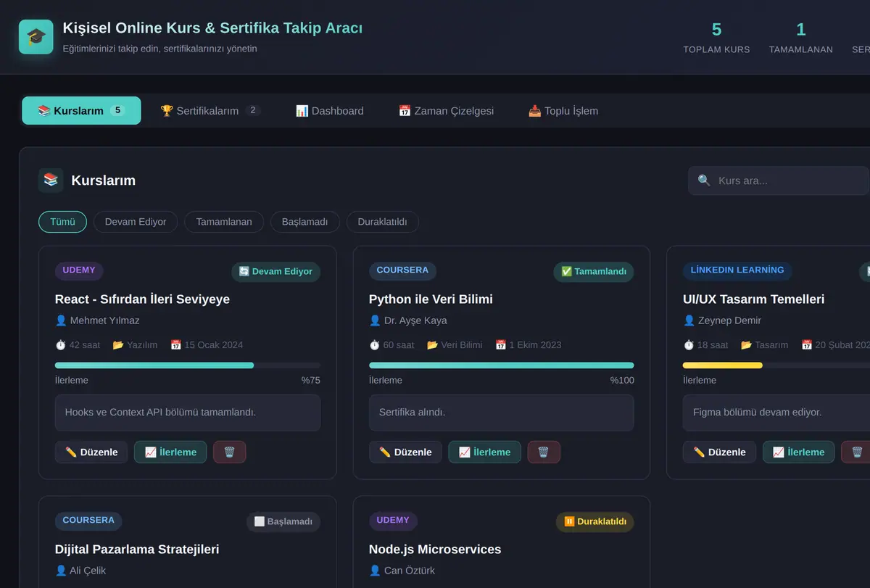Image resolution: width=870 pixels, height=588 pixels.
Task: Click the COURSERA tag on Python card
Action: coord(402,271)
